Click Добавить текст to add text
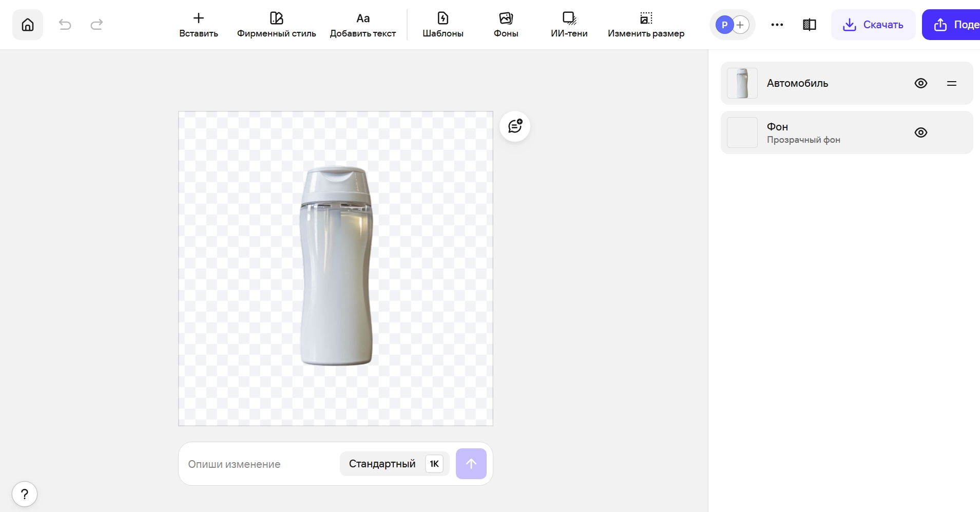980x512 pixels. tap(363, 25)
